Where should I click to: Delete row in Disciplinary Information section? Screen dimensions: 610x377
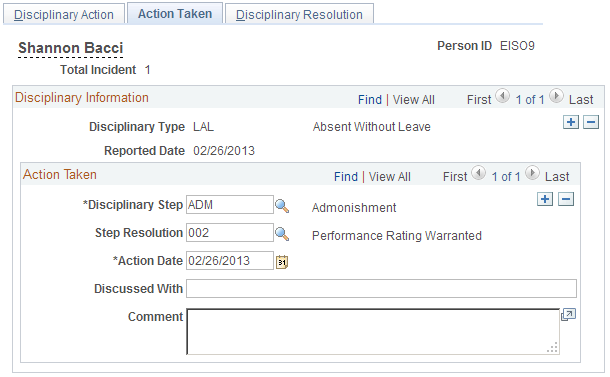[x=591, y=122]
